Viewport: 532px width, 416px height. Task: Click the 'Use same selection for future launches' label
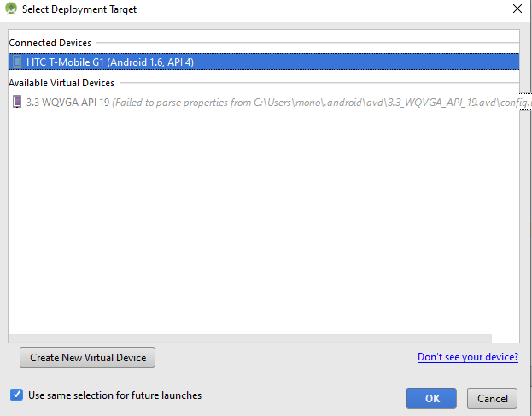[114, 395]
